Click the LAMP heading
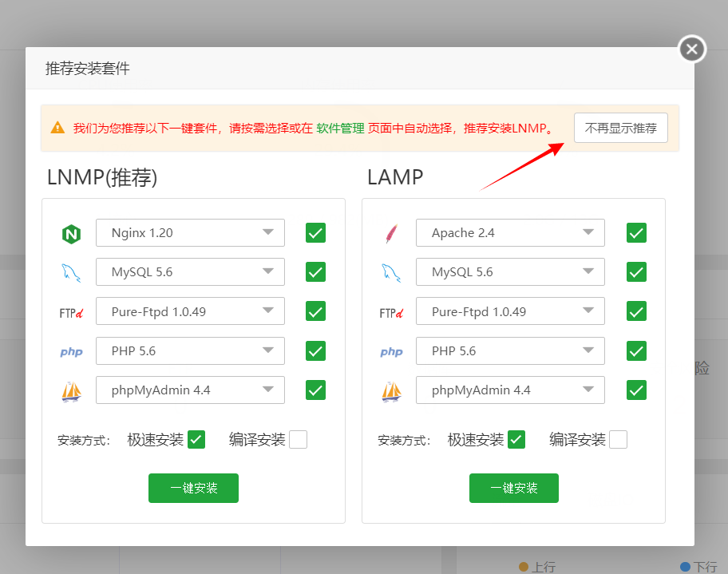 pyautogui.click(x=395, y=177)
